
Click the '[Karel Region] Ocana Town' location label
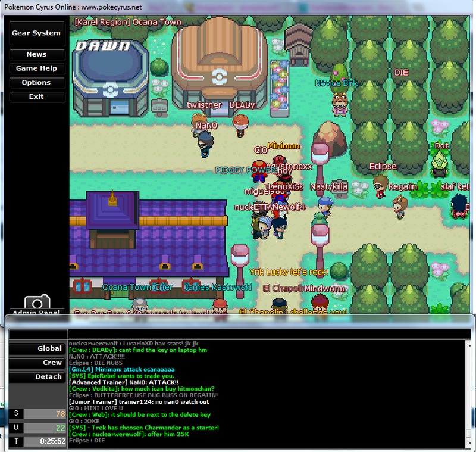pos(128,22)
